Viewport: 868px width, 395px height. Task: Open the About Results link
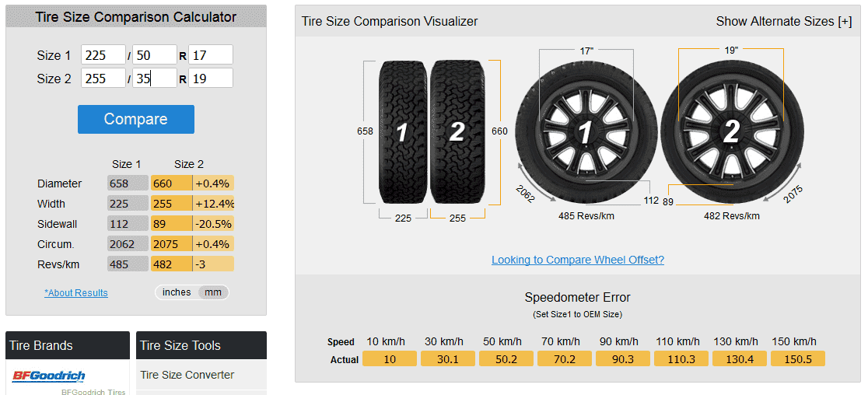click(x=76, y=293)
